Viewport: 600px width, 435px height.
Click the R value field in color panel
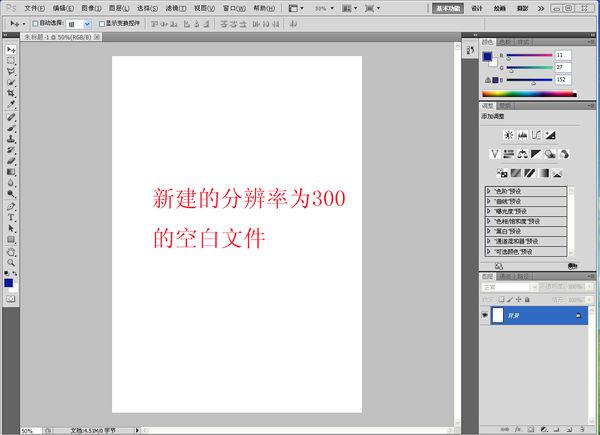[x=563, y=55]
